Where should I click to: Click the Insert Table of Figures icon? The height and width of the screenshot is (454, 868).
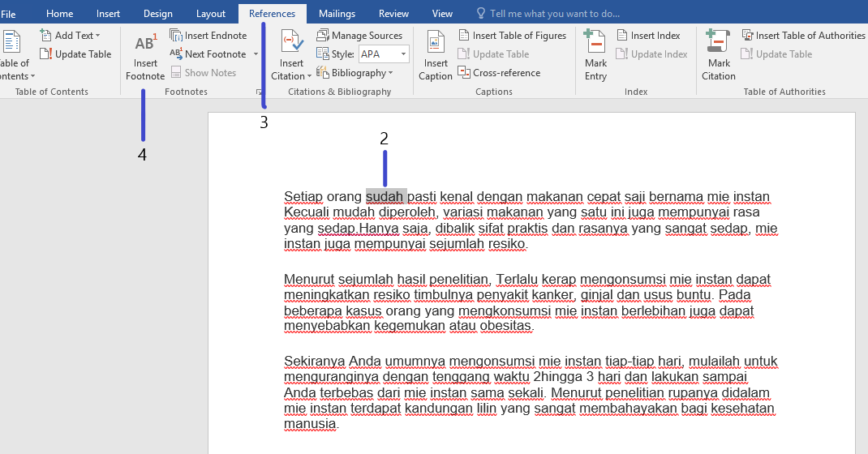(x=464, y=36)
